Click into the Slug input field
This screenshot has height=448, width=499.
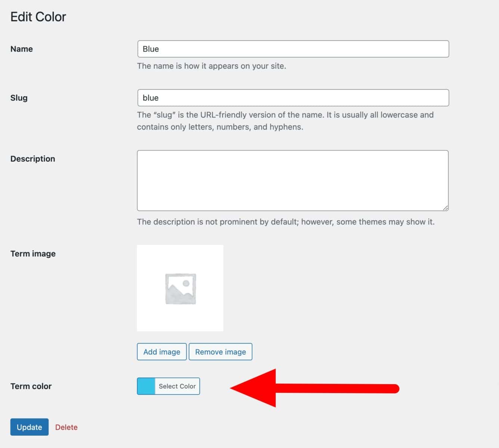(x=293, y=98)
